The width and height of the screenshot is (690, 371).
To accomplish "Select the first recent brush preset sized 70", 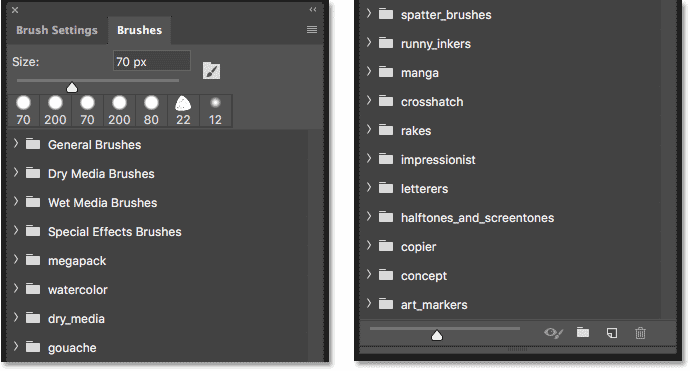I will point(23,111).
